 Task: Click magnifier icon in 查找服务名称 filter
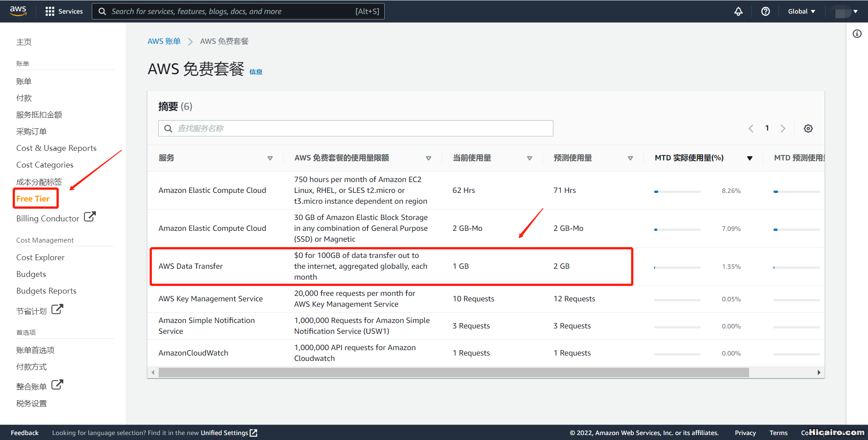point(168,128)
